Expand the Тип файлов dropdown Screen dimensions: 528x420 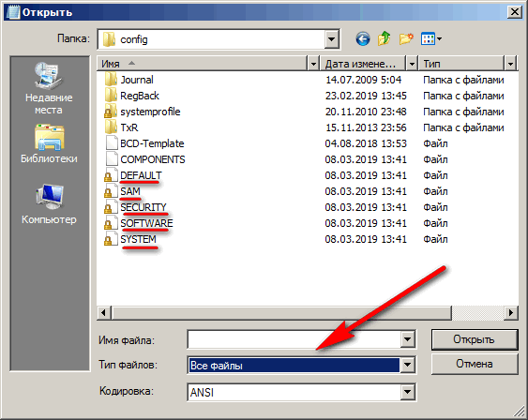(x=407, y=365)
